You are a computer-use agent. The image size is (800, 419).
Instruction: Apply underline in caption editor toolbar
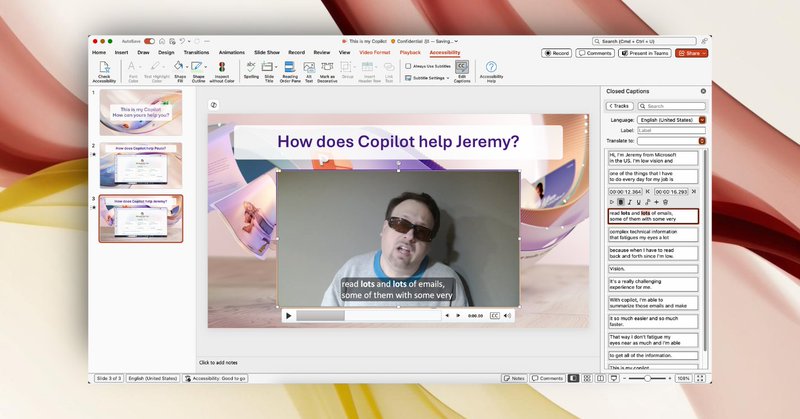[x=638, y=202]
